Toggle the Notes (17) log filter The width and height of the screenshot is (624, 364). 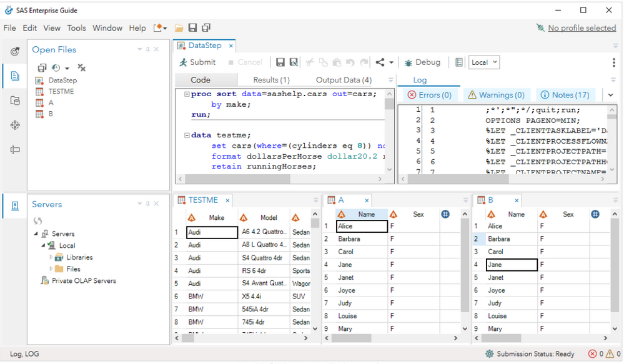pos(565,95)
